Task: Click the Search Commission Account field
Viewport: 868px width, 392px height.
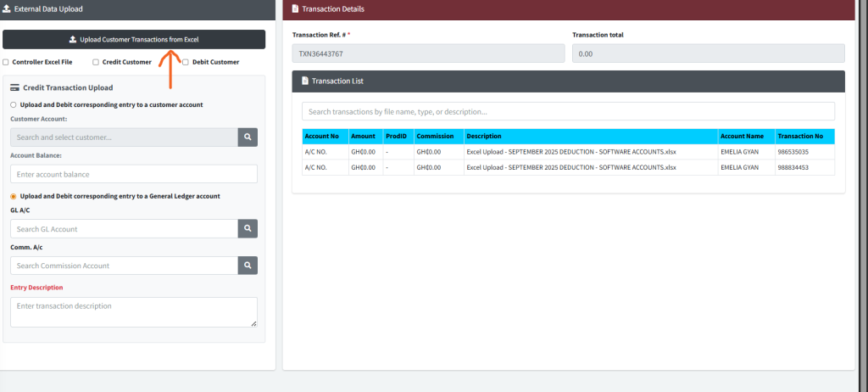Action: click(x=124, y=266)
